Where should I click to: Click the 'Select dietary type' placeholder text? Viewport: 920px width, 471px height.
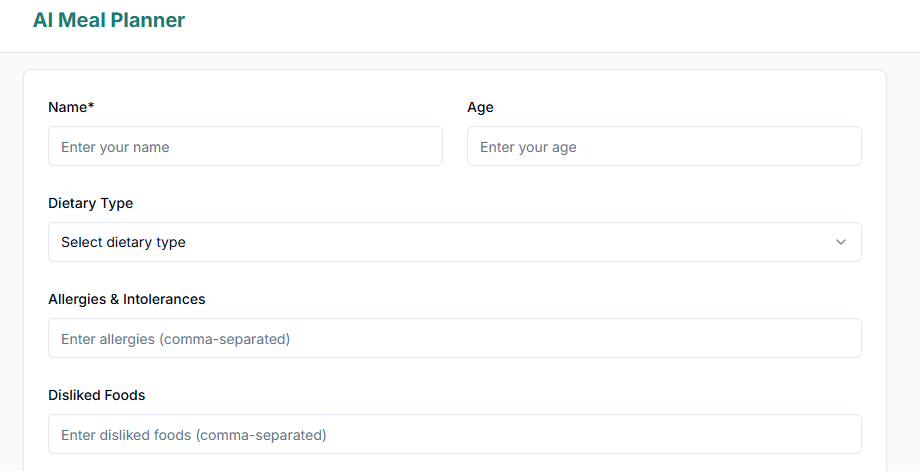point(123,242)
